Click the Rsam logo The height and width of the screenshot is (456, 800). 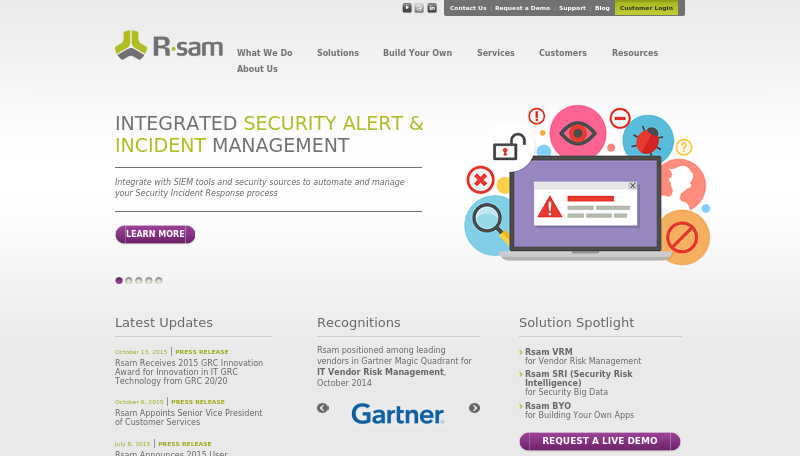[169, 45]
